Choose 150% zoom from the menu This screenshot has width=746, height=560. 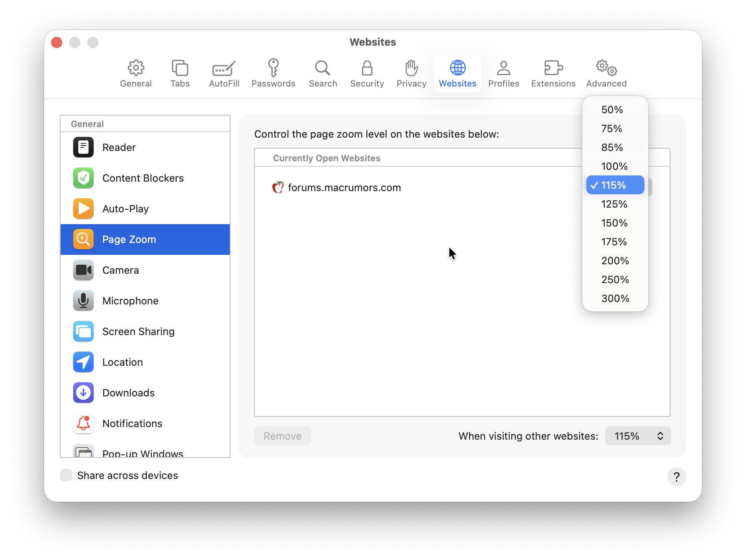point(615,223)
